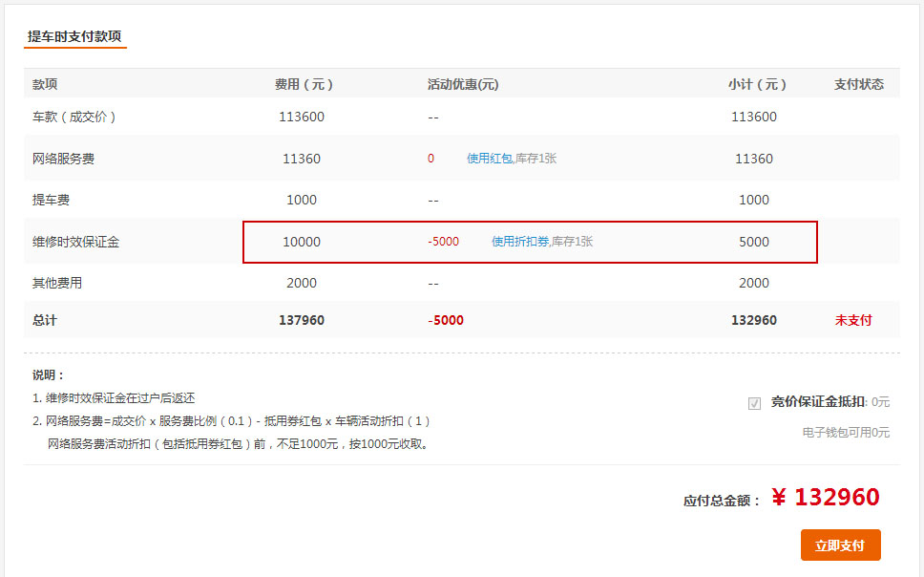Click the 电子钱包可用0元 text
924x577 pixels.
click(846, 433)
